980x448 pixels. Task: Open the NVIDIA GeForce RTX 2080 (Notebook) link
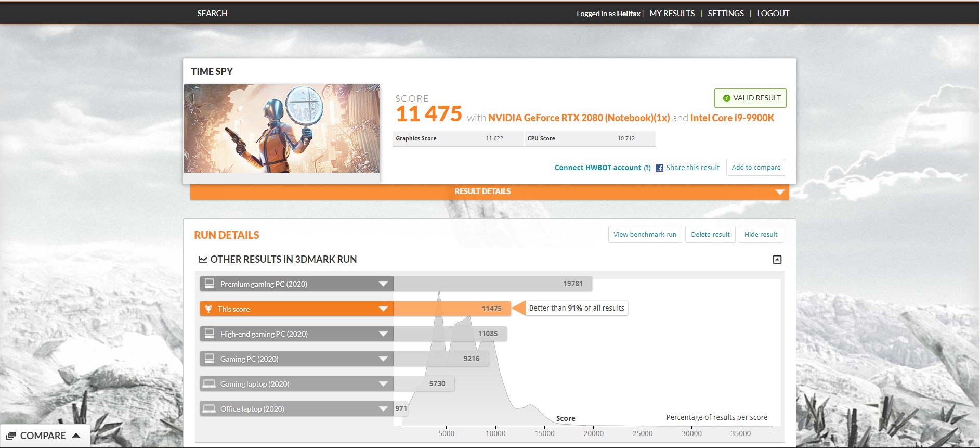579,118
